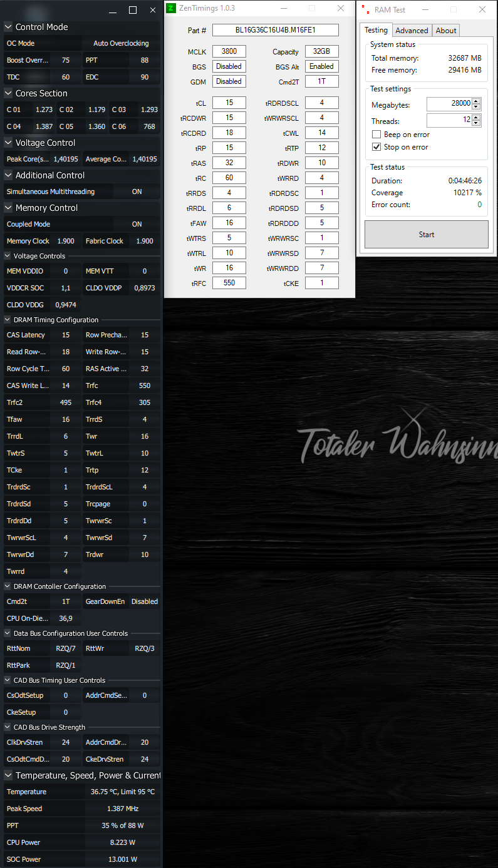Collapse the Additional Control section
Image resolution: width=498 pixels, height=868 pixels.
coord(8,175)
